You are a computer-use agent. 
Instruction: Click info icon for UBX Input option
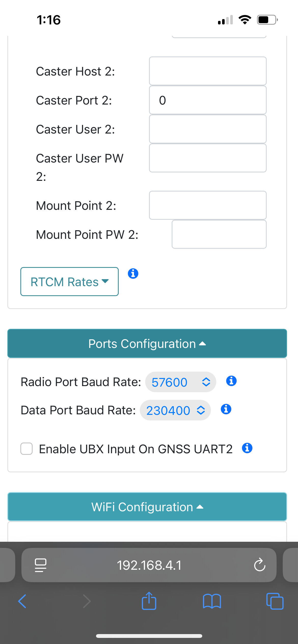coord(247,448)
